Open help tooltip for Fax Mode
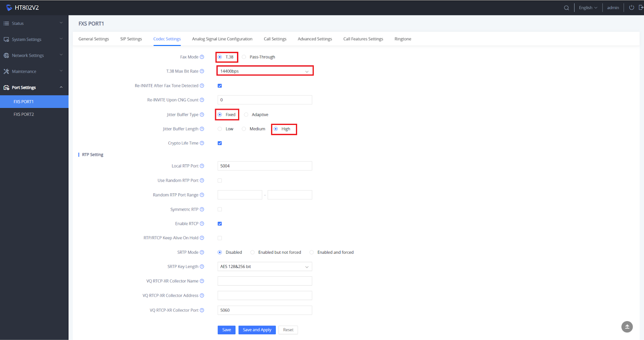Viewport: 644px width, 340px height. coord(202,57)
